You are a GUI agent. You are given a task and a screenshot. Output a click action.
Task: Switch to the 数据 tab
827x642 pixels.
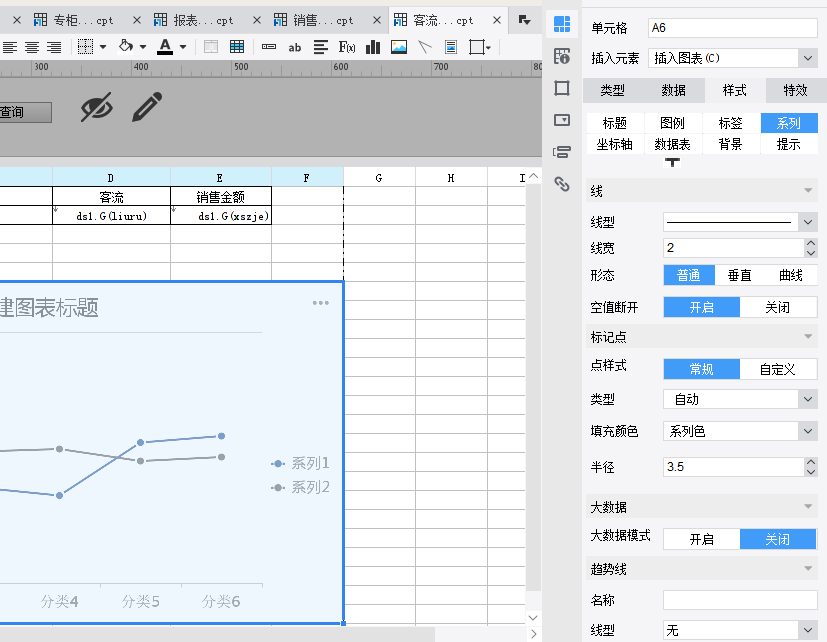pyautogui.click(x=674, y=91)
